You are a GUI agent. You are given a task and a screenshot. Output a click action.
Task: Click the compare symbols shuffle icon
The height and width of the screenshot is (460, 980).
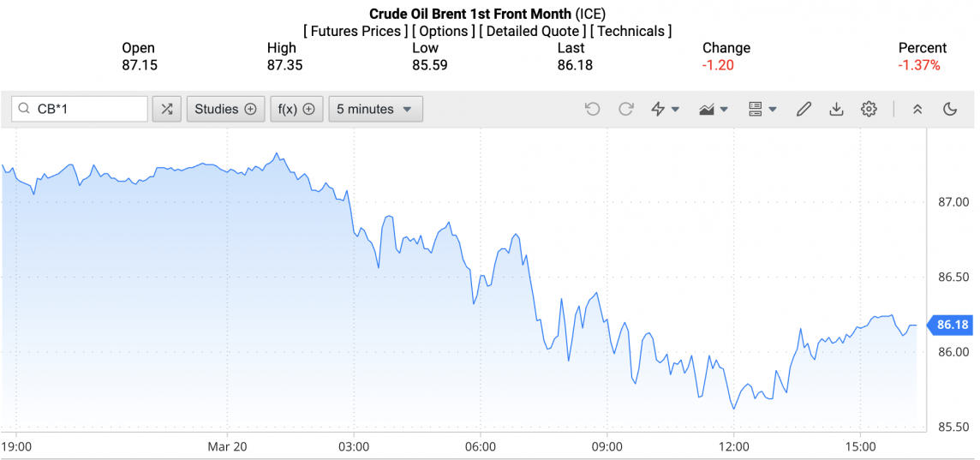pyautogui.click(x=166, y=109)
